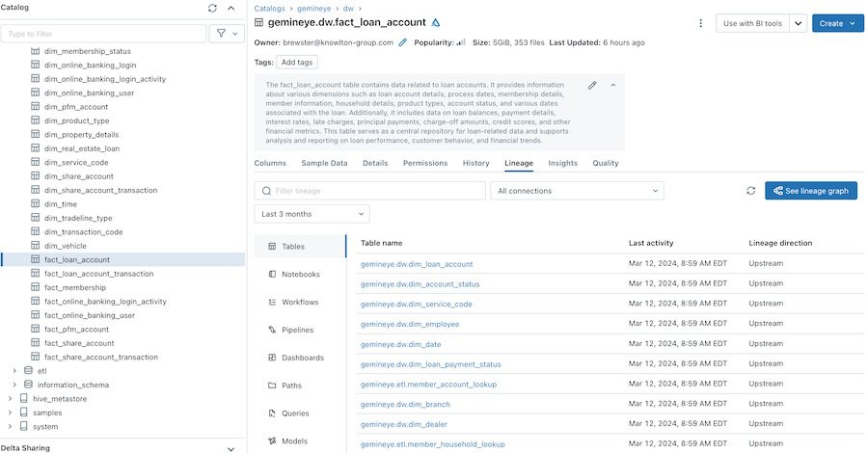
Task: Select Models in lineage sidebar
Action: click(x=300, y=440)
